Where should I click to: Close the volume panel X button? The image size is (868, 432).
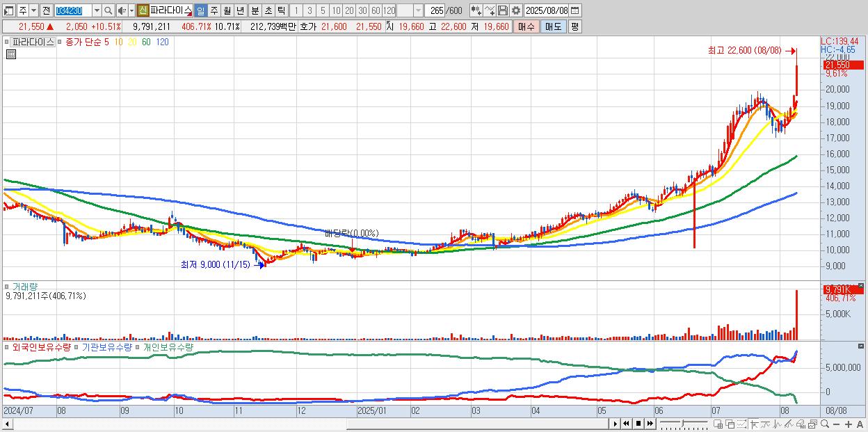click(861, 287)
